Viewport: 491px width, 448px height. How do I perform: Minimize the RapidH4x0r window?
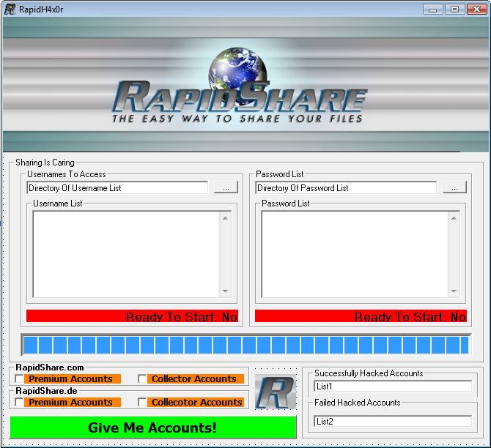coord(433,9)
